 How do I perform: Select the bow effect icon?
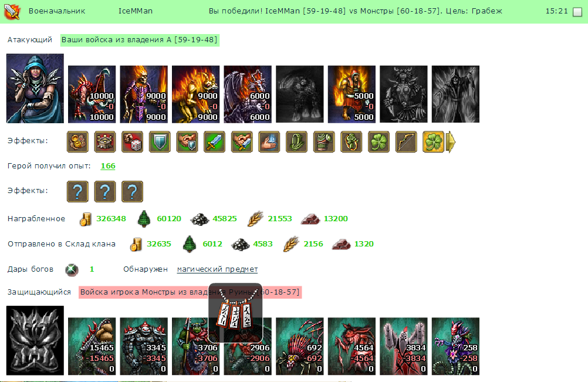tap(406, 141)
